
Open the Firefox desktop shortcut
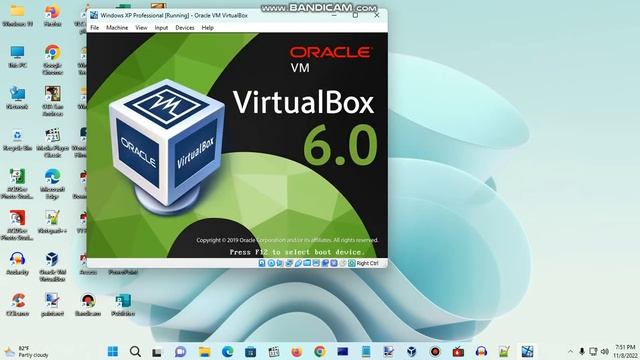pos(53,16)
